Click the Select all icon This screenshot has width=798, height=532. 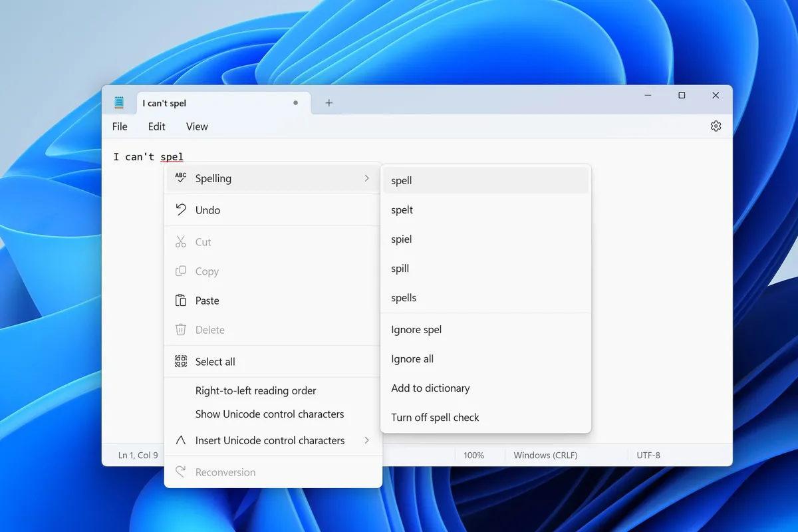[180, 361]
